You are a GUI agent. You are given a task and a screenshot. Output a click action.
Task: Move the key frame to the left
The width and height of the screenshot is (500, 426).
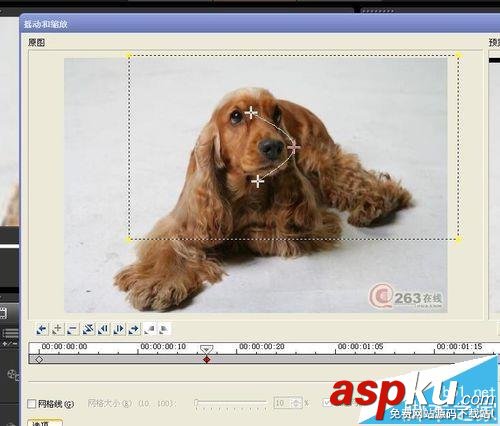click(103, 329)
